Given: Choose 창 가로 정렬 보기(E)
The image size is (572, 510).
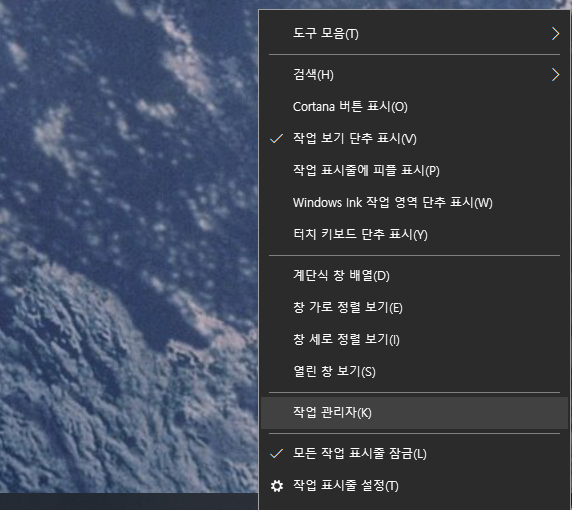Looking at the screenshot, I should coord(414,308).
